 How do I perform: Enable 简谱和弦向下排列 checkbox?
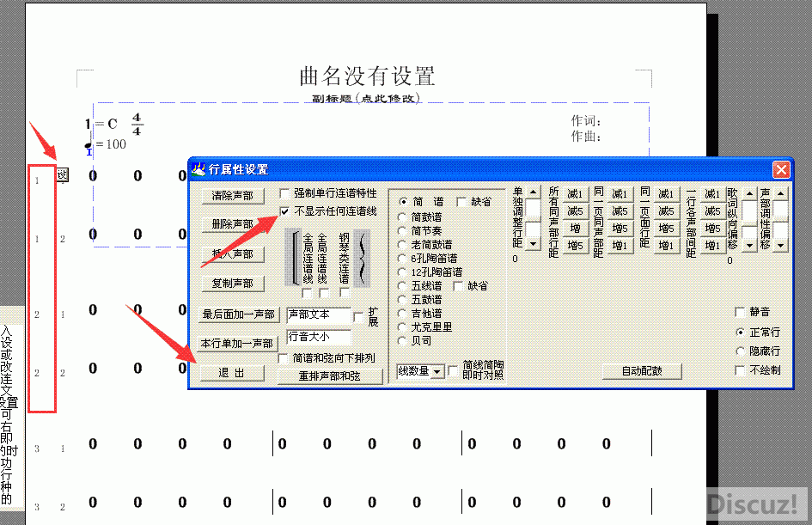(283, 358)
